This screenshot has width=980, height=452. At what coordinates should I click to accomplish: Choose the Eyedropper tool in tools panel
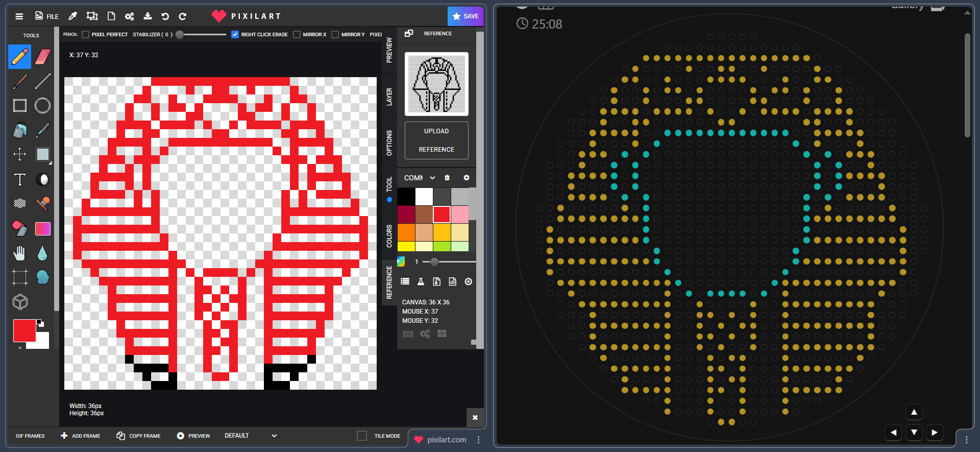[x=43, y=130]
